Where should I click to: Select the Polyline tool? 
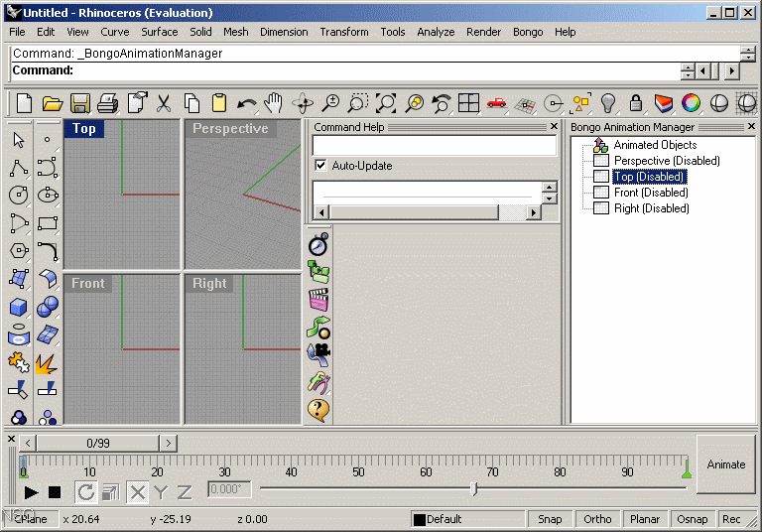pyautogui.click(x=19, y=168)
